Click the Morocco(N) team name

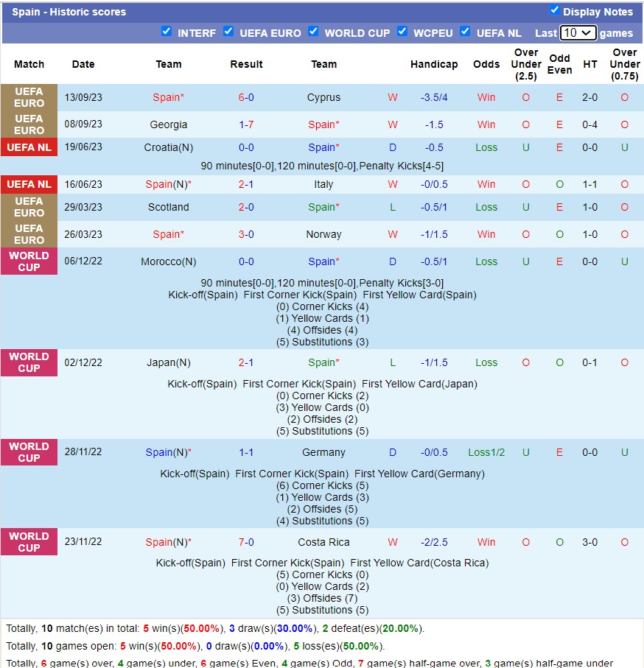(168, 261)
